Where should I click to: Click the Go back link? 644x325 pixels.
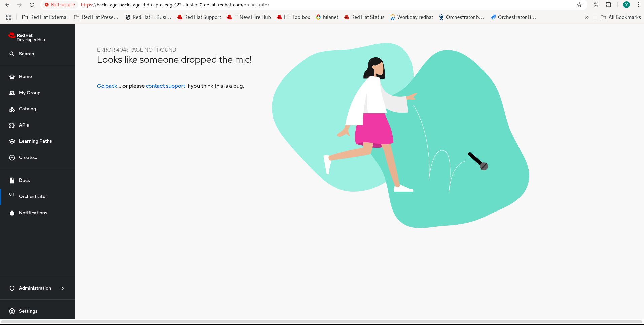click(x=107, y=86)
